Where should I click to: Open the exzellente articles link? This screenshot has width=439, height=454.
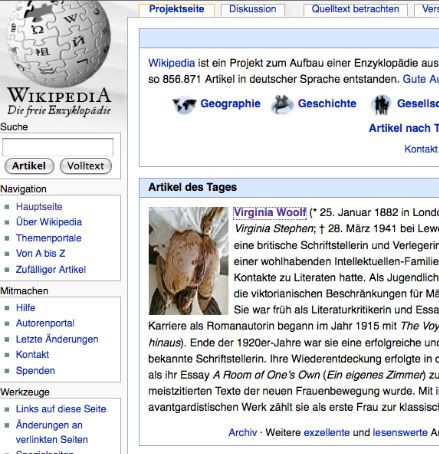(327, 432)
